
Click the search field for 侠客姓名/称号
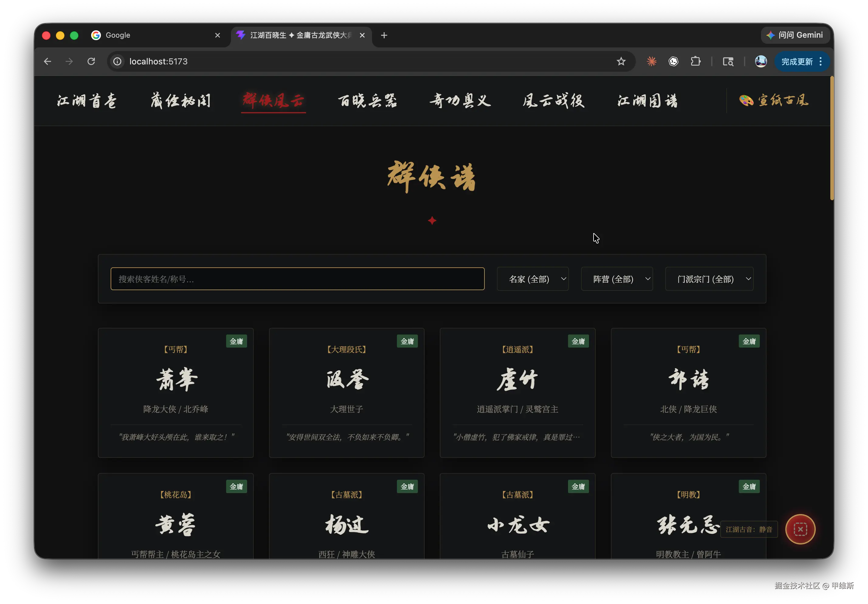click(x=298, y=279)
